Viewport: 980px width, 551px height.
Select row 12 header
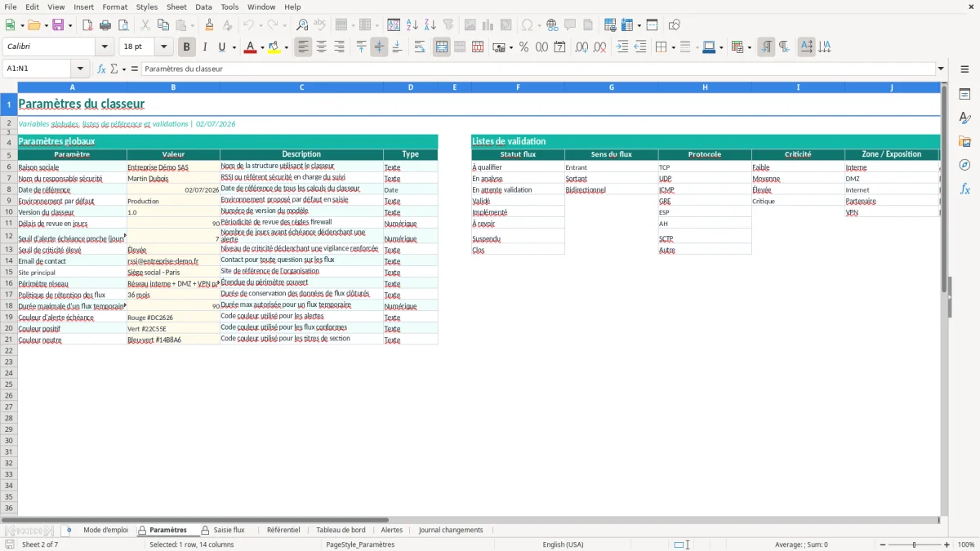coord(9,237)
